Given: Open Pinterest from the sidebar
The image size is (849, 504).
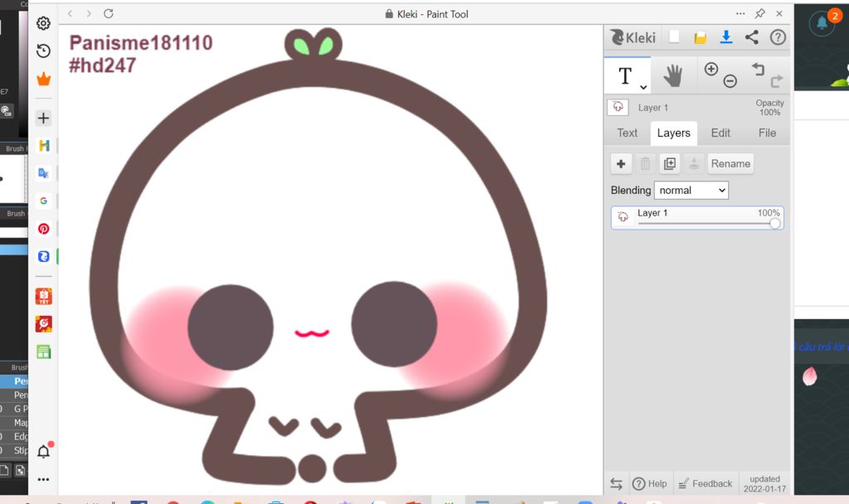Looking at the screenshot, I should tap(43, 229).
